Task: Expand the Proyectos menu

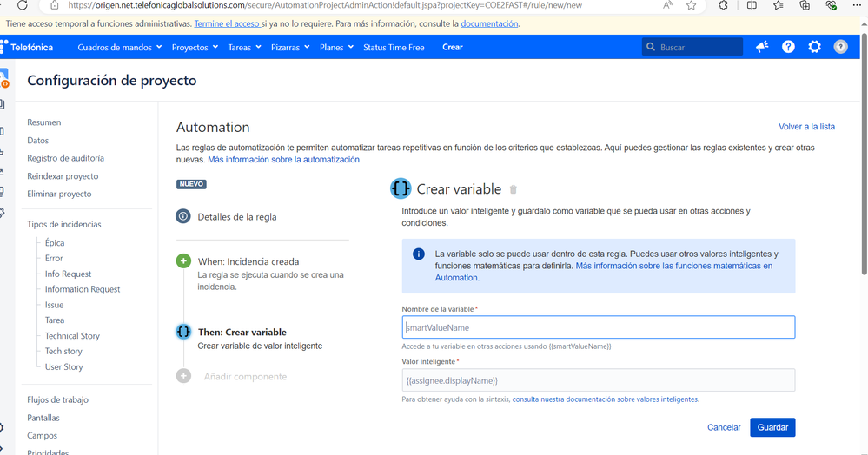Action: click(x=195, y=47)
